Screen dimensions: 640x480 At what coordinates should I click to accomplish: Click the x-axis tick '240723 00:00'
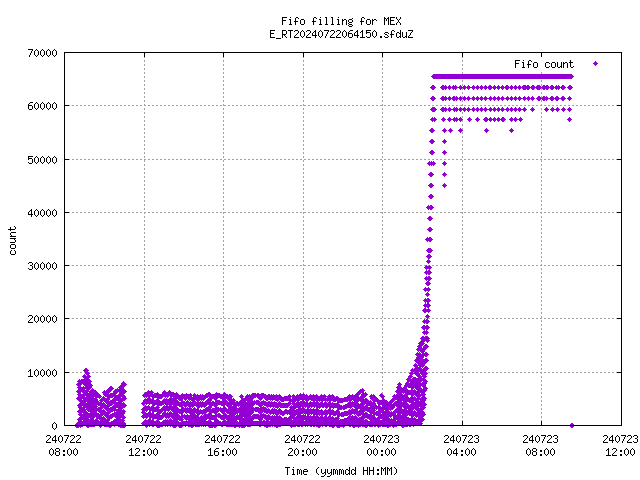pyautogui.click(x=382, y=446)
